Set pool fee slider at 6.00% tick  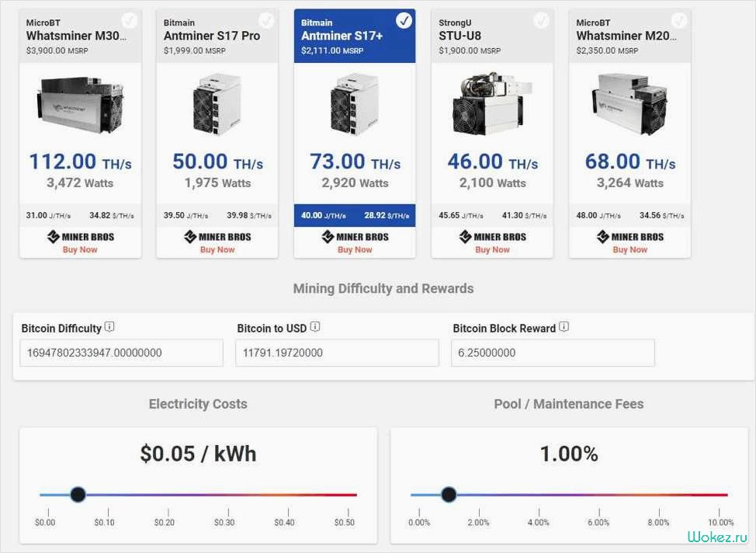pos(598,495)
